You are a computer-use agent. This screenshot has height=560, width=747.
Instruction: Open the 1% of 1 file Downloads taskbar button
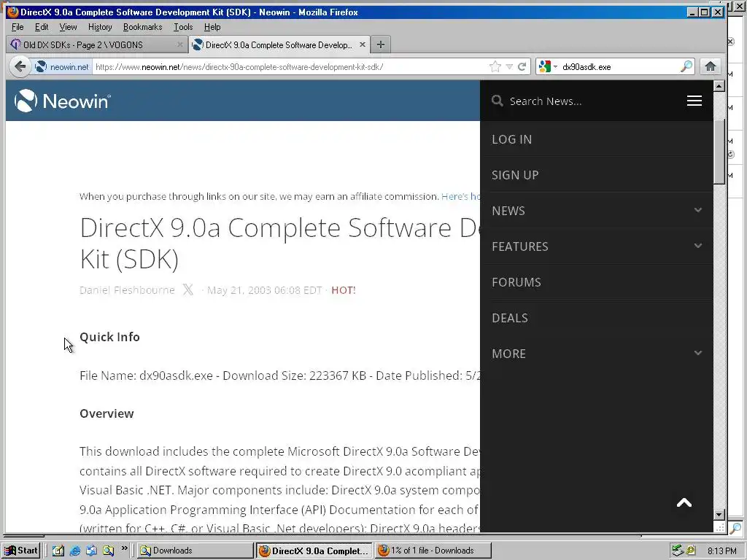point(433,551)
